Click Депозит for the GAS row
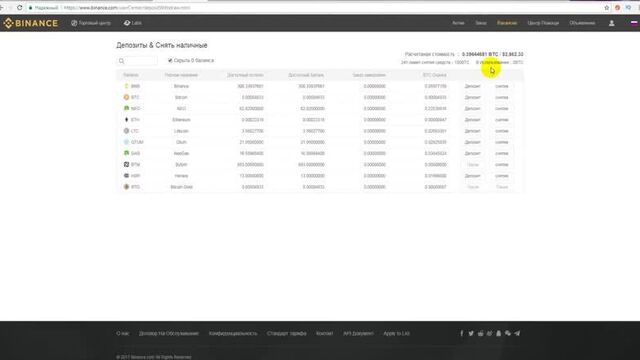Image resolution: width=640 pixels, height=360 pixels. click(x=473, y=153)
